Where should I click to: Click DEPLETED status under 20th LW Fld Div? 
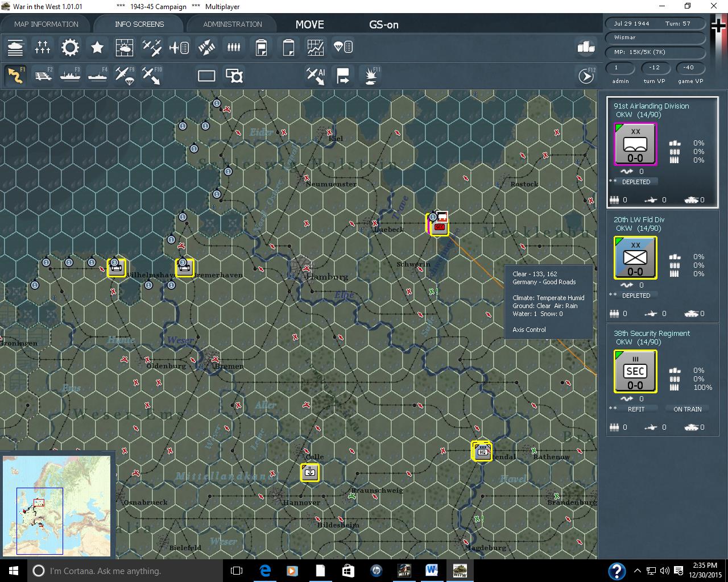pos(636,296)
